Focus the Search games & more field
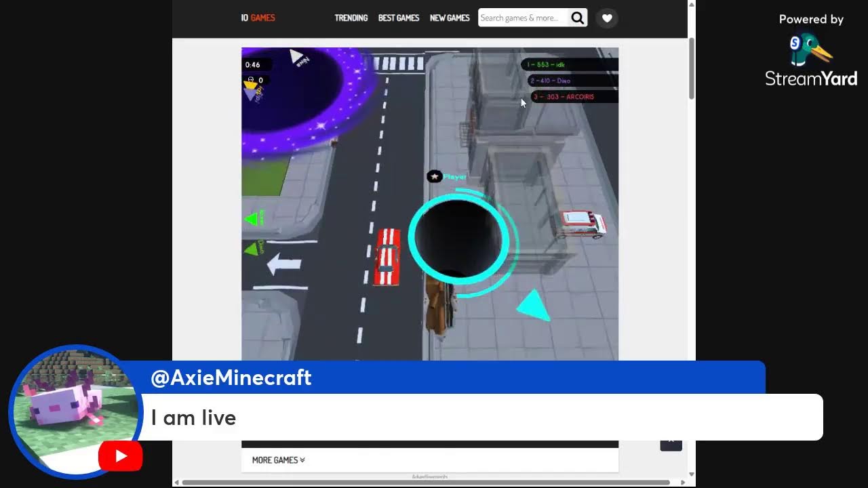The width and height of the screenshot is (868, 488). pyautogui.click(x=523, y=18)
